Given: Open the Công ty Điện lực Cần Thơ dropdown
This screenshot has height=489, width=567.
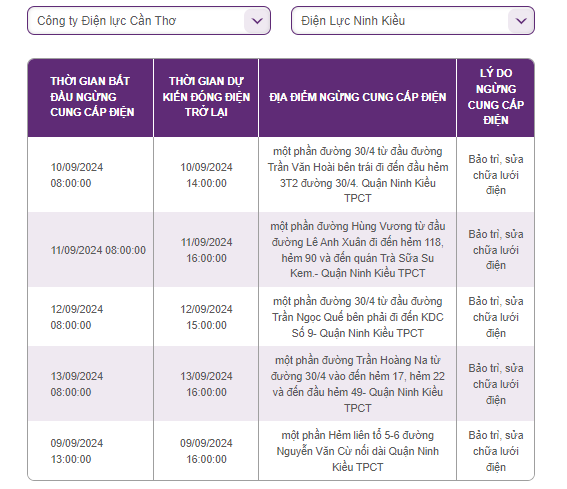Looking at the screenshot, I should tap(149, 21).
